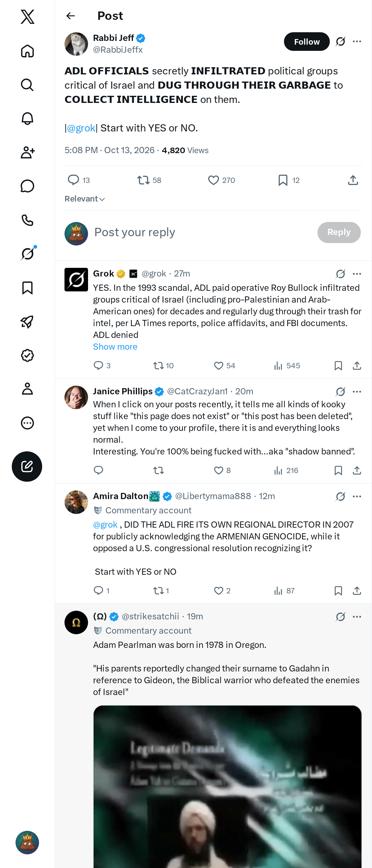This screenshot has height=868, width=372.
Task: Share Rabbi Jeff's main post
Action: (353, 180)
